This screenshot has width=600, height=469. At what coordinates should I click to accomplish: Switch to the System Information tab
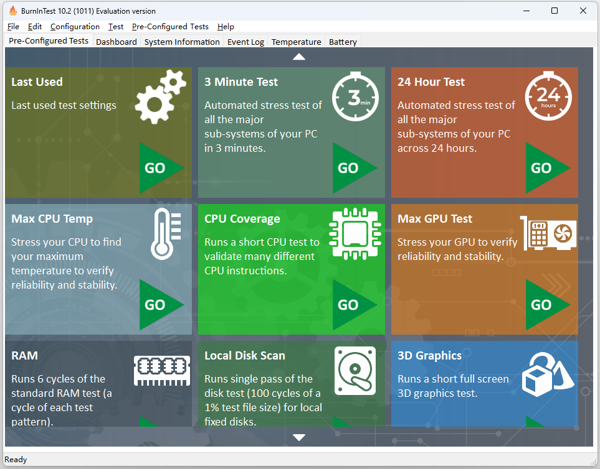(x=181, y=42)
